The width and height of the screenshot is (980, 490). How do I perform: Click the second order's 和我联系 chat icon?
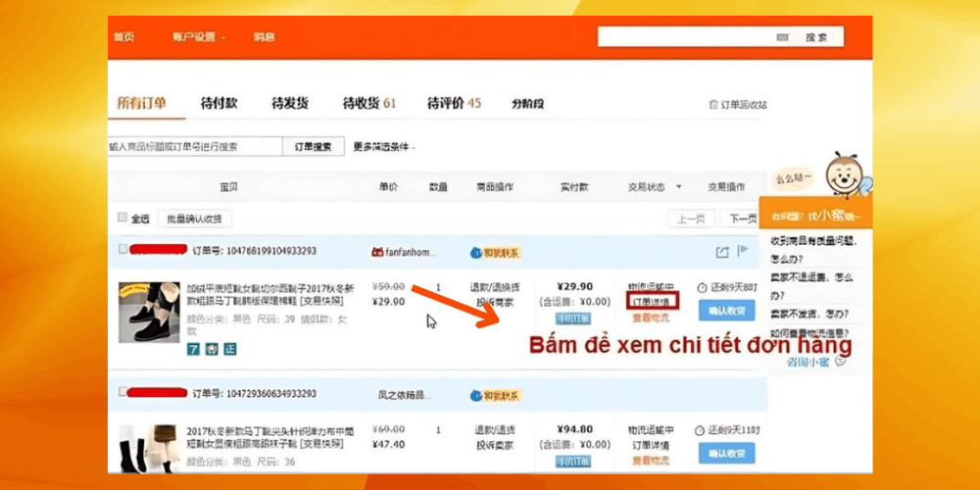[476, 395]
